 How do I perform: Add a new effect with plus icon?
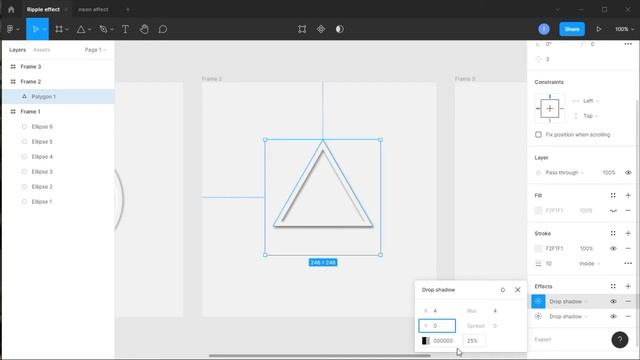[628, 287]
